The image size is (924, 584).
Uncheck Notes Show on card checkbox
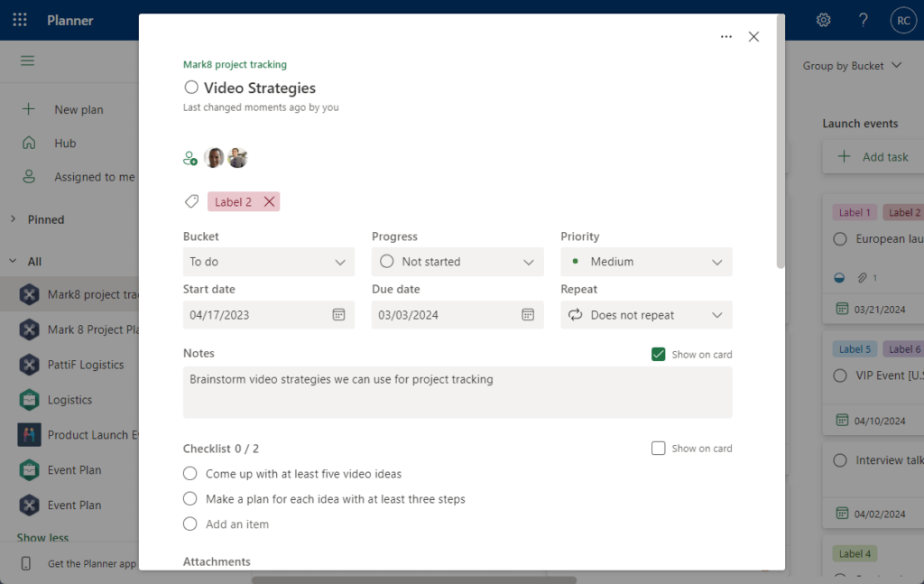pyautogui.click(x=658, y=354)
